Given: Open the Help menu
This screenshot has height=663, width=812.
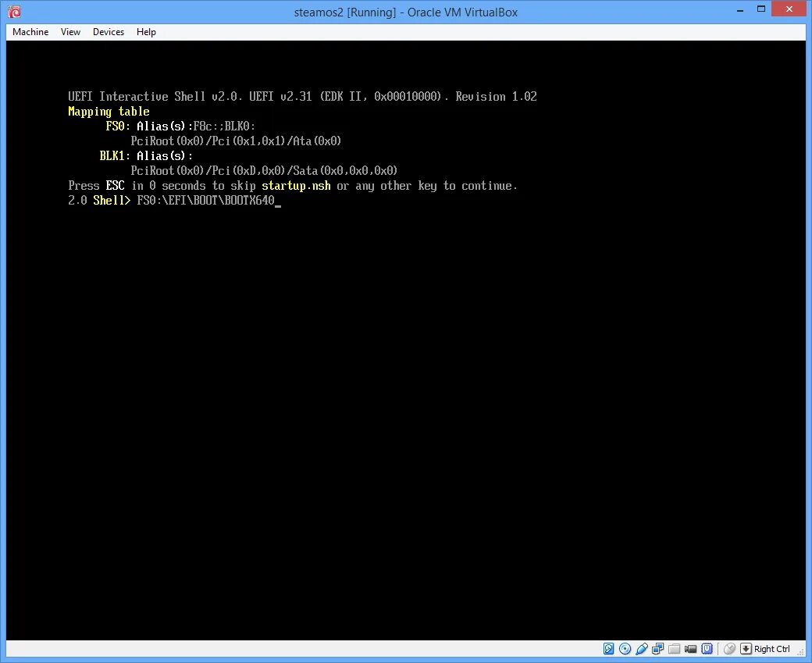Looking at the screenshot, I should [146, 31].
